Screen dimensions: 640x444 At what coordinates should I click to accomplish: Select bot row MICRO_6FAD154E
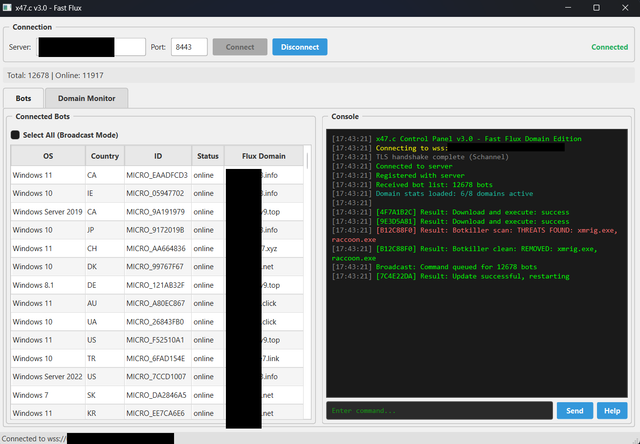tap(157, 358)
